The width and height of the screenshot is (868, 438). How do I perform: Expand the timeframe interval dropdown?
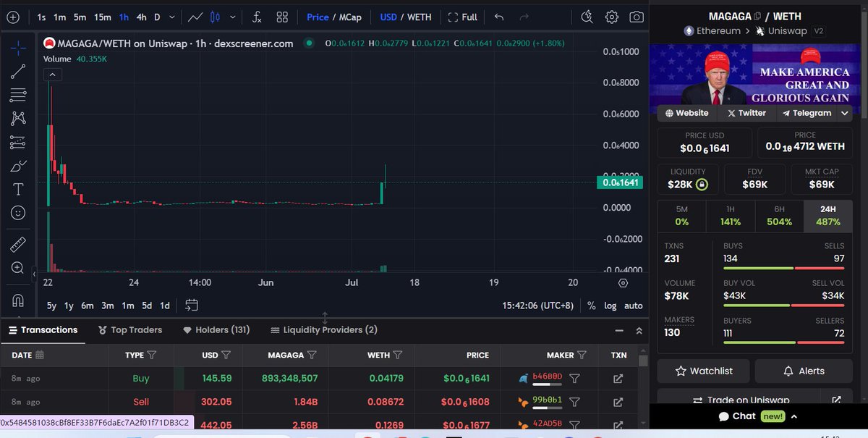173,17
